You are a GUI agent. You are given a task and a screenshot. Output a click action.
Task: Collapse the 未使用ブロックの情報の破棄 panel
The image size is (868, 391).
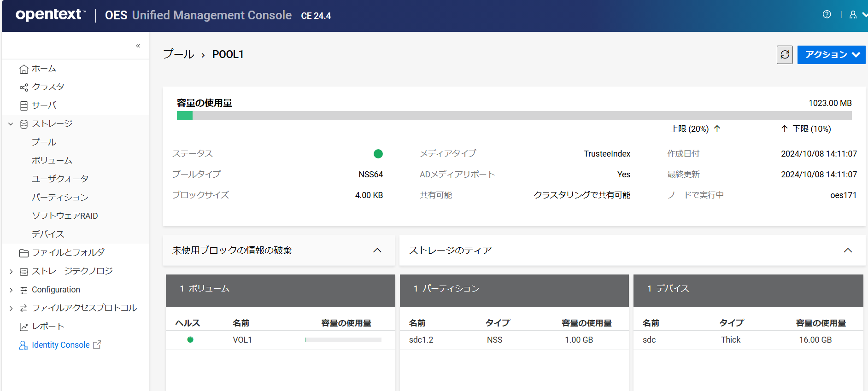pos(377,251)
